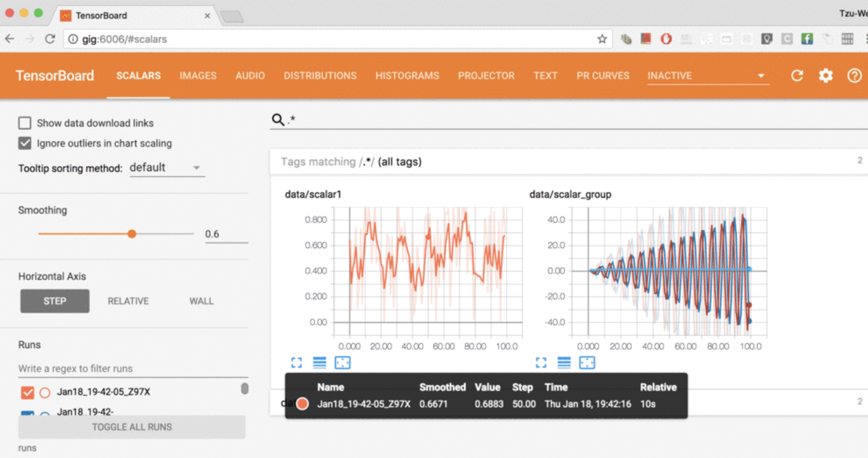Screen dimensions: 868x458
Task: Set horizontal axis to STEP
Action: click(55, 301)
